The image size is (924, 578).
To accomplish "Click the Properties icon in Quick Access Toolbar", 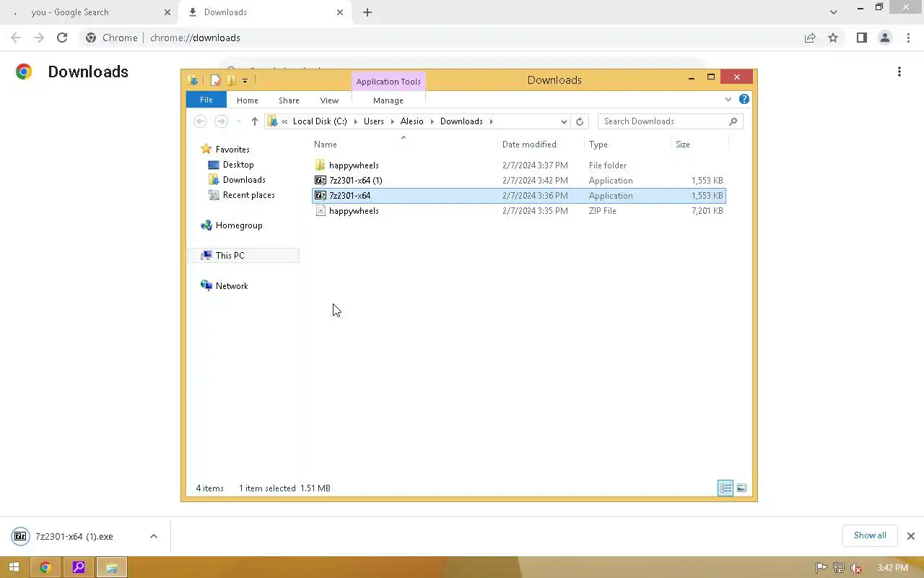I will click(x=215, y=80).
